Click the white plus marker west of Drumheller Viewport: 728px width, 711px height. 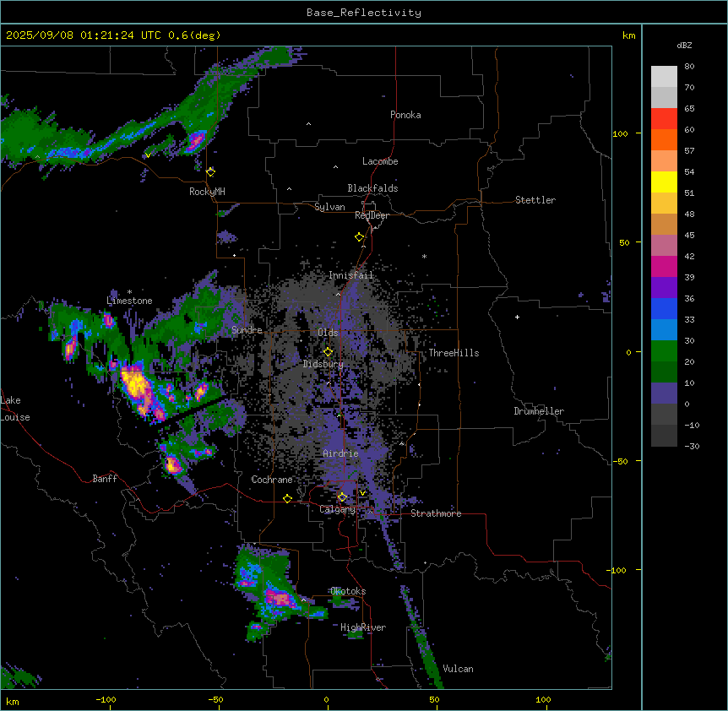tap(517, 317)
